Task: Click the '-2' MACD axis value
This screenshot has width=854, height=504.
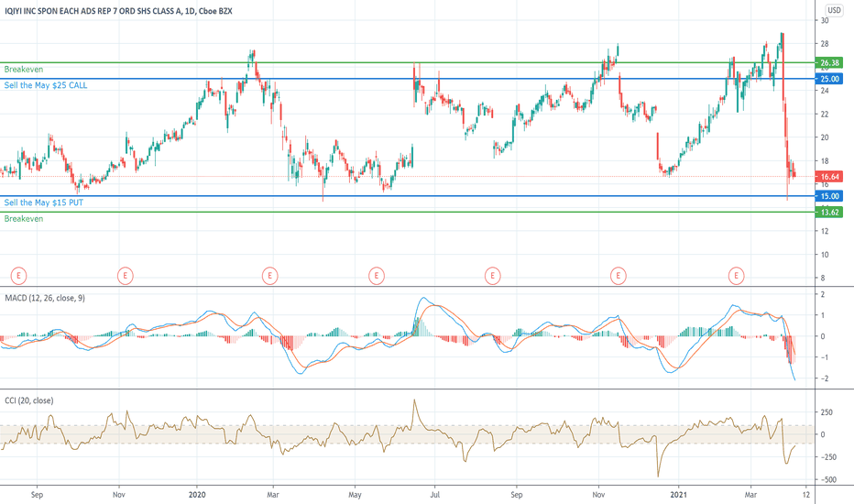Action: click(825, 378)
